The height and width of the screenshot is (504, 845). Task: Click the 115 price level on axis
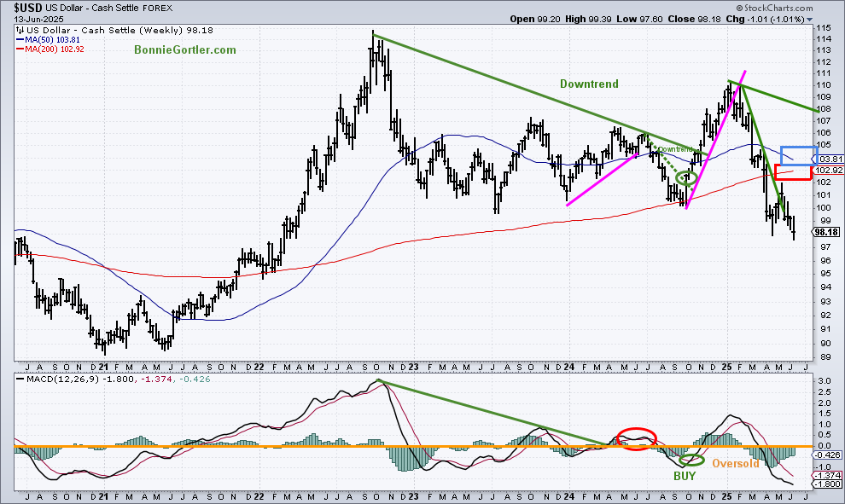coord(823,27)
